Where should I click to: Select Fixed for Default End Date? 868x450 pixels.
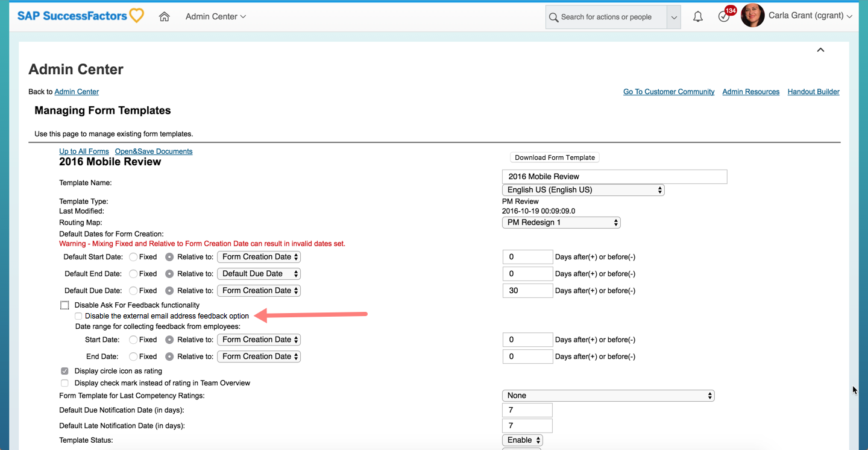coord(133,274)
